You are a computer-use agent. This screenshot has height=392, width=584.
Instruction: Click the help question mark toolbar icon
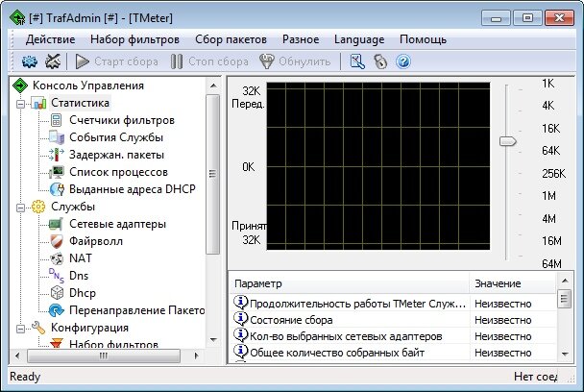pos(403,61)
